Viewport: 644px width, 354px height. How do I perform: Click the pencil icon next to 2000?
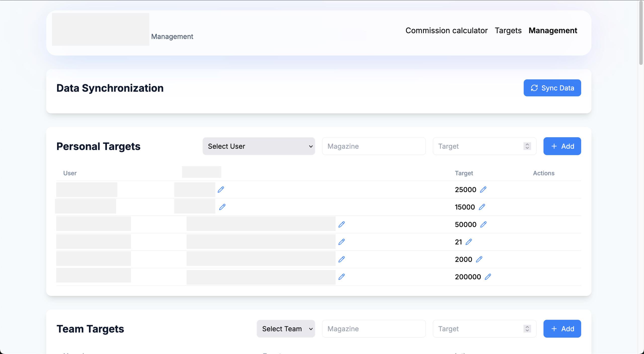point(479,259)
